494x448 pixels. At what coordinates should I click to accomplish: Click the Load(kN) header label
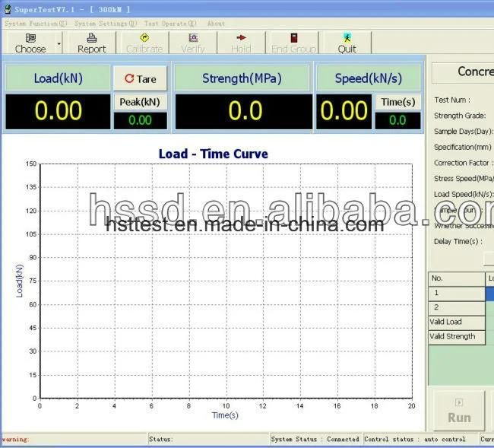coord(59,78)
